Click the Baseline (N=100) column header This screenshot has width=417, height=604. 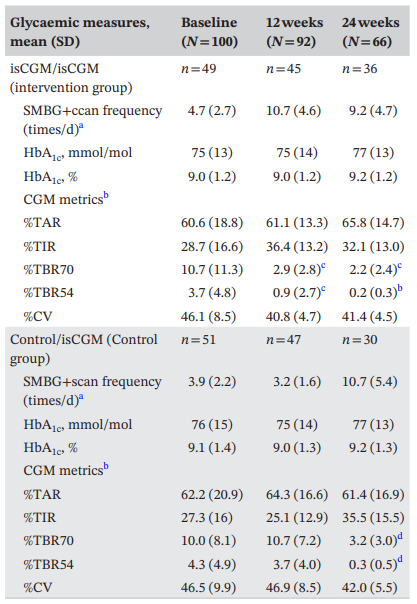tap(209, 32)
